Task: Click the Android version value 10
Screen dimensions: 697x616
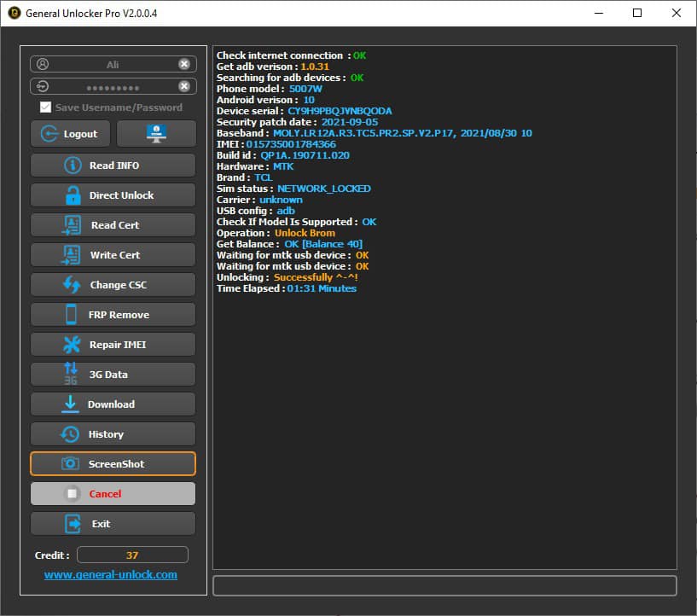Action: (309, 100)
